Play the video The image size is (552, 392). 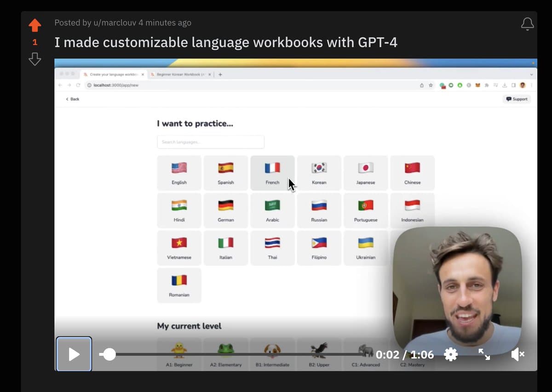point(74,354)
